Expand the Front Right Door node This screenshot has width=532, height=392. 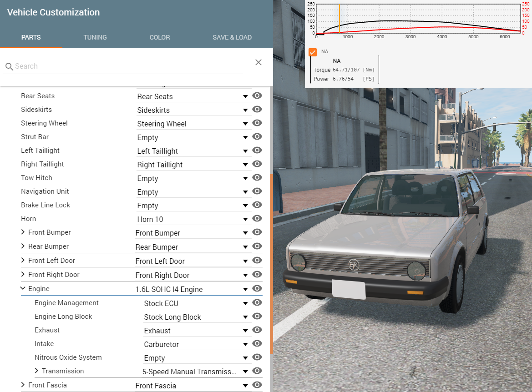(x=23, y=274)
